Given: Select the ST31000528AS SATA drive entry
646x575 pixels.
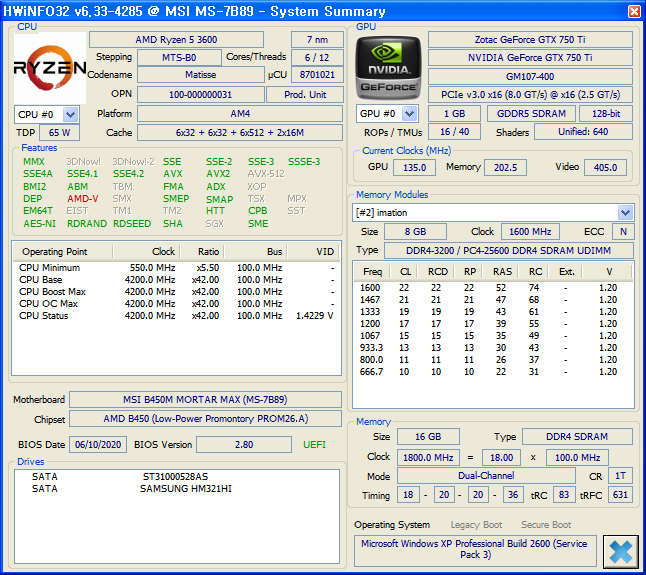Looking at the screenshot, I should coord(176,477).
